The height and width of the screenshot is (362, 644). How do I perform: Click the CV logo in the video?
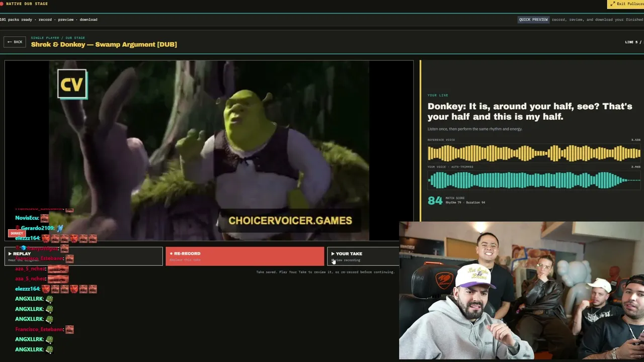point(72,84)
